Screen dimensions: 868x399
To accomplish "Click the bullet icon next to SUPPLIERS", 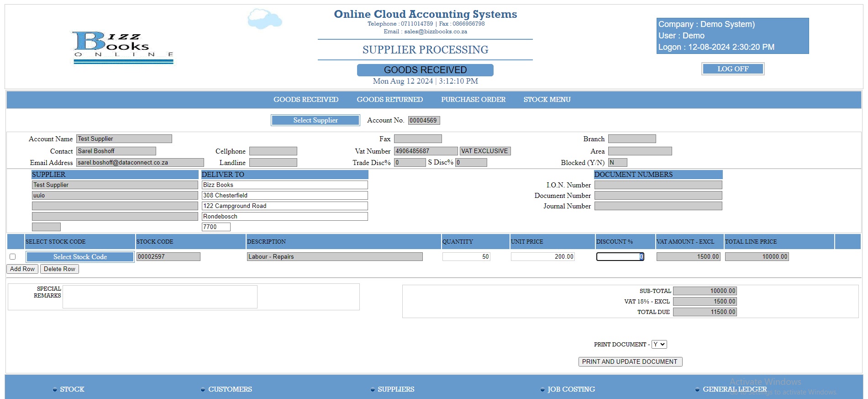I will (x=372, y=390).
